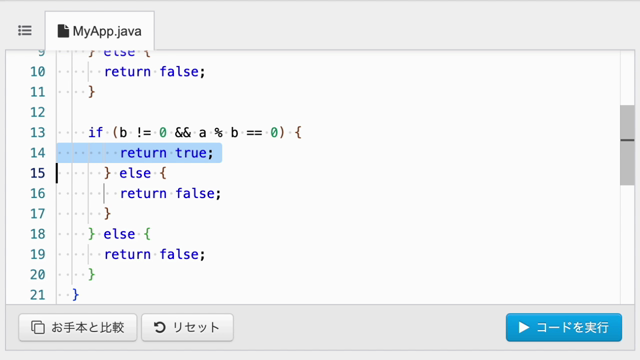Click closing brace on line 20
640x360 pixels.
click(x=92, y=275)
